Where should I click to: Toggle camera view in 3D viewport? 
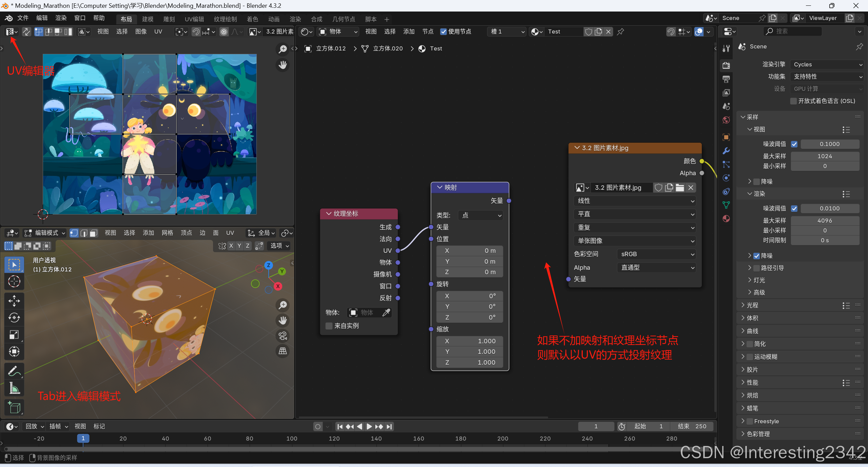283,336
